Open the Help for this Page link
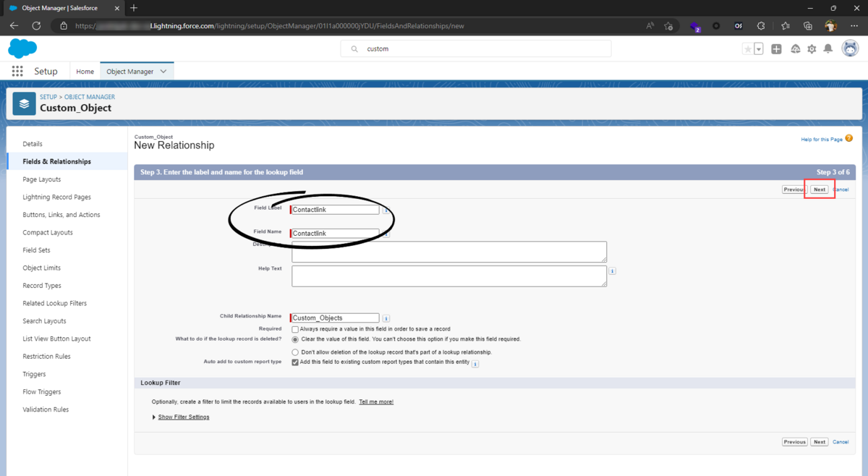 coord(822,139)
